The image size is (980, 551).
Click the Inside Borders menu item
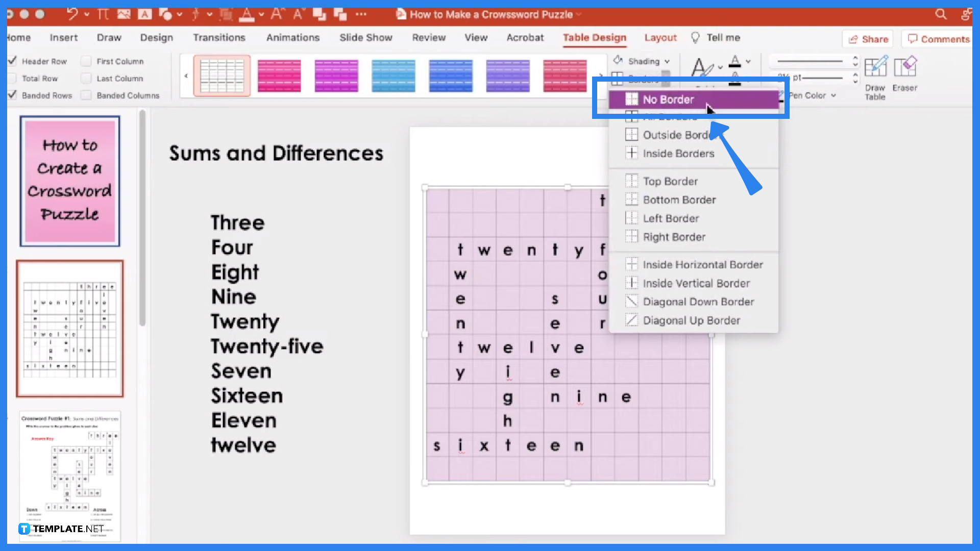678,153
